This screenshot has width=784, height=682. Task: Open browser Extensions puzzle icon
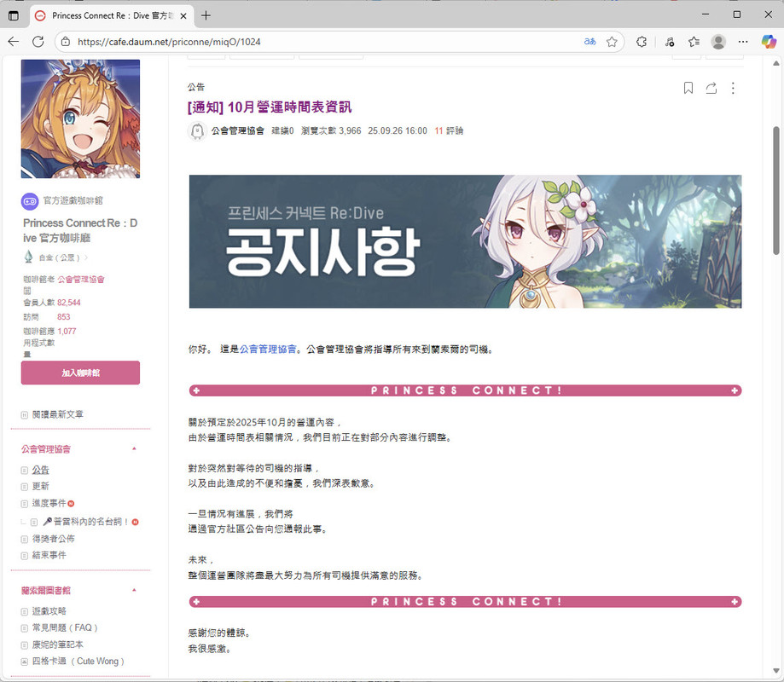coord(642,42)
